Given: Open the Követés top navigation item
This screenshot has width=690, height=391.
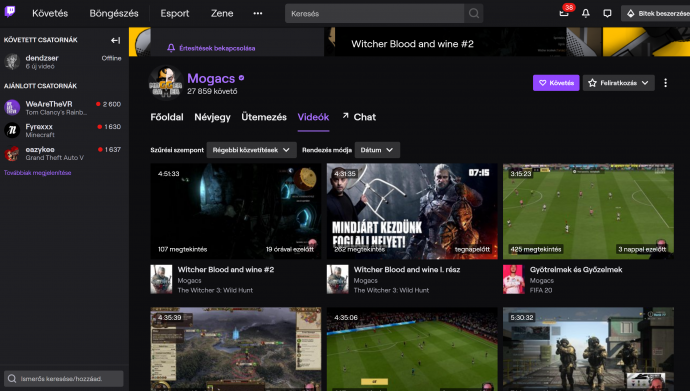Looking at the screenshot, I should pyautogui.click(x=50, y=14).
